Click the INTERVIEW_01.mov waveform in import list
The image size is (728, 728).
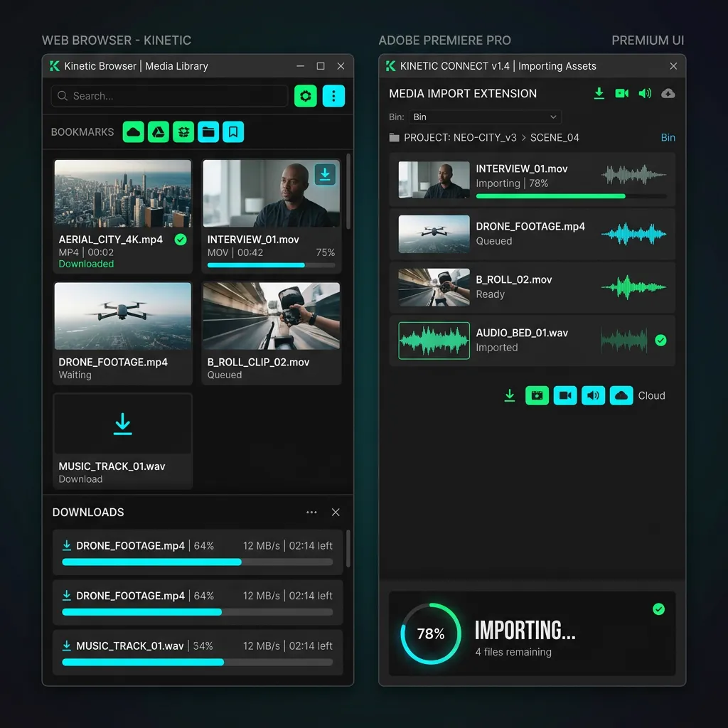coord(633,175)
